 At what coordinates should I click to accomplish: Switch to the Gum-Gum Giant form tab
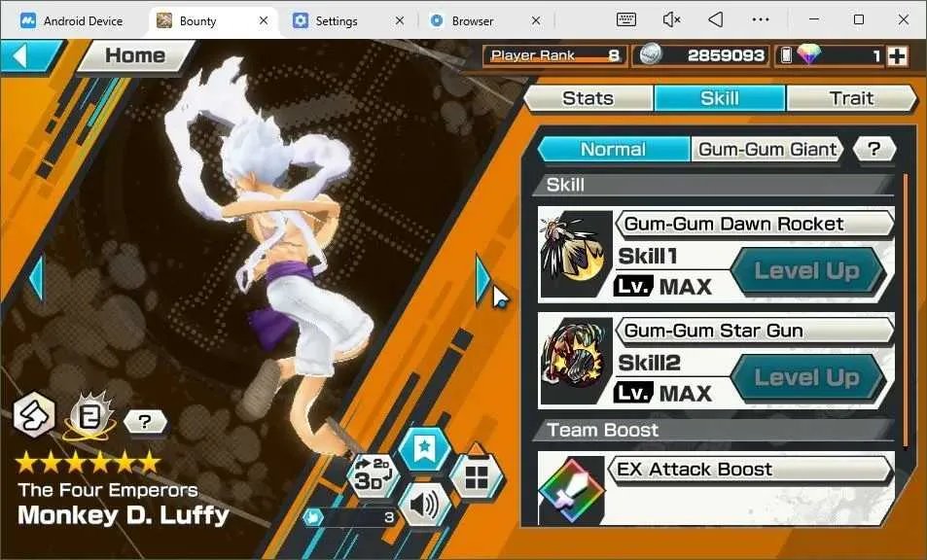(x=767, y=149)
